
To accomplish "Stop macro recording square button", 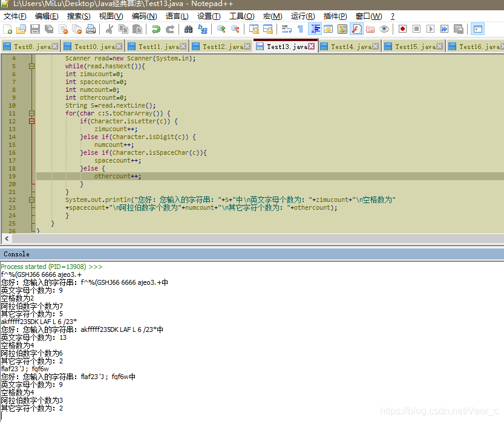I will point(416,29).
